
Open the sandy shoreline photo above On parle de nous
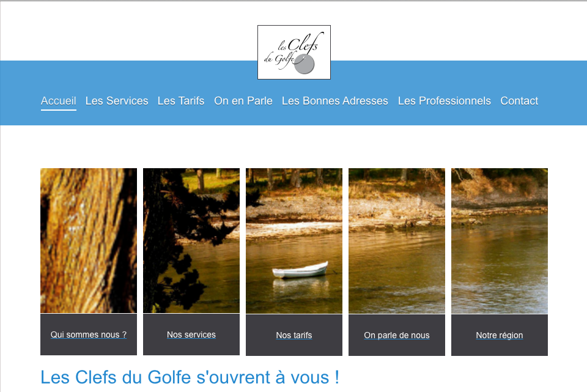pos(397,241)
